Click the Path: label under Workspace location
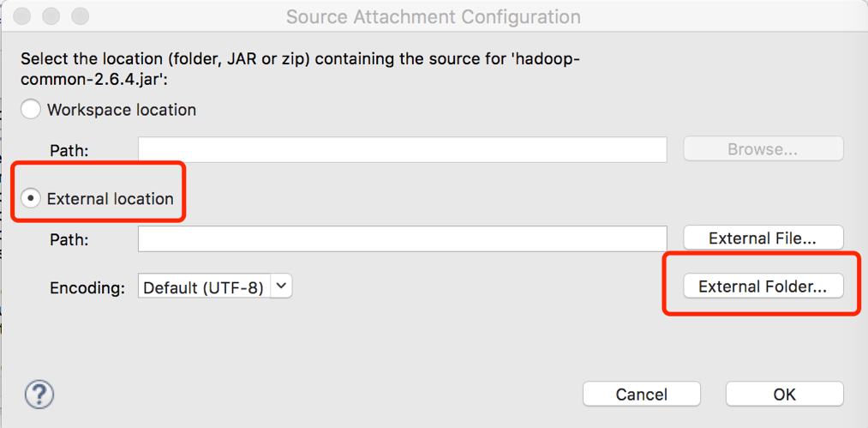This screenshot has height=428, width=868. pyautogui.click(x=69, y=150)
